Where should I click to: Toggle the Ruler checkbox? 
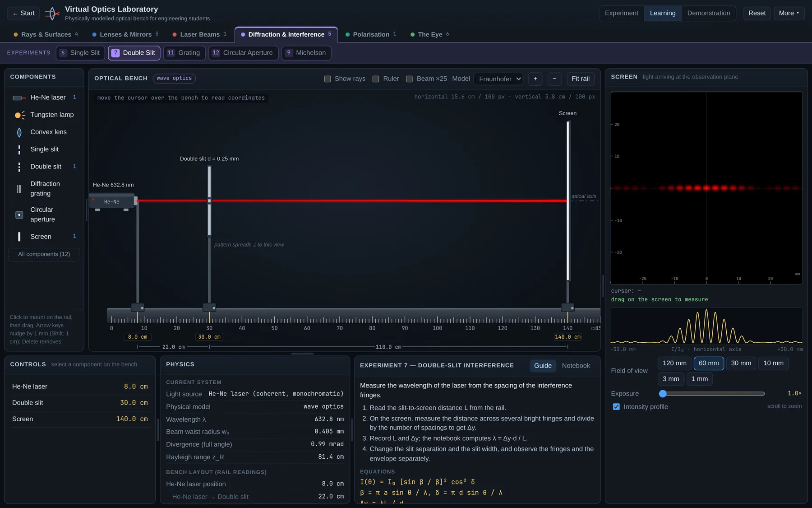376,79
